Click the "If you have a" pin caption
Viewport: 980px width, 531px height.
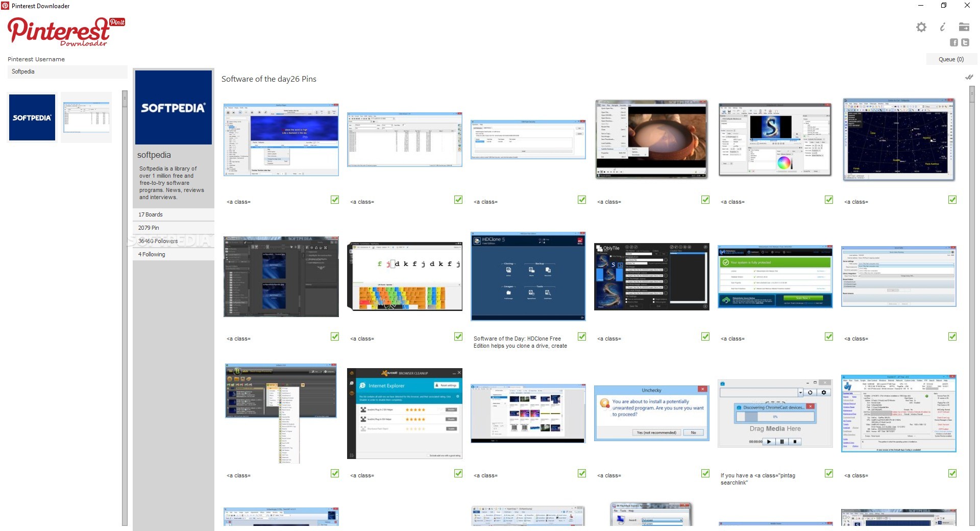758,479
